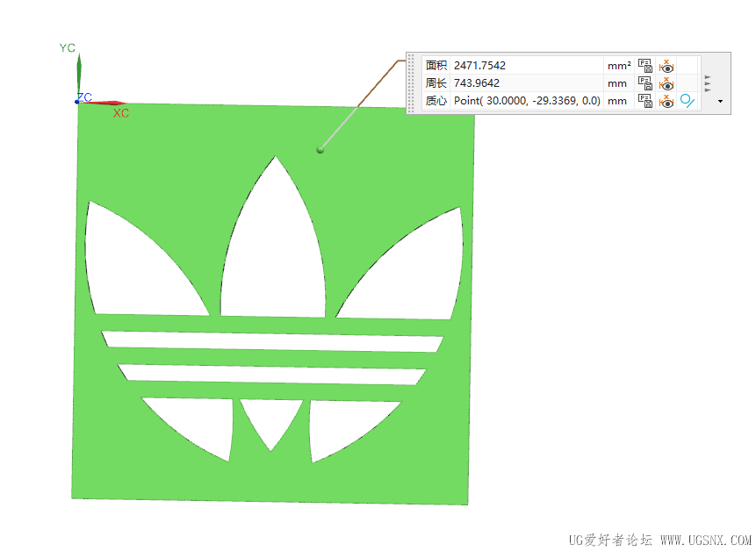This screenshot has width=756, height=551.
Task: Grab the dotted handle of measurement panel
Action: (411, 82)
